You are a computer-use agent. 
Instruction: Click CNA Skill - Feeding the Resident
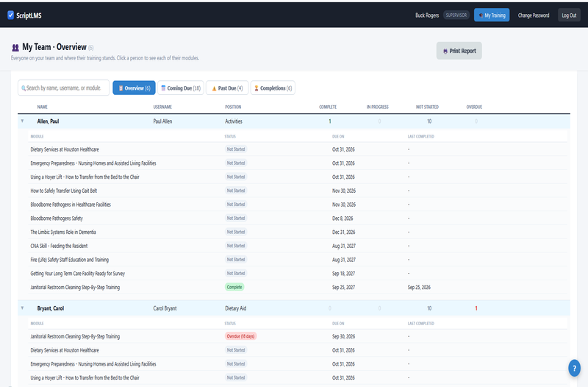point(59,246)
